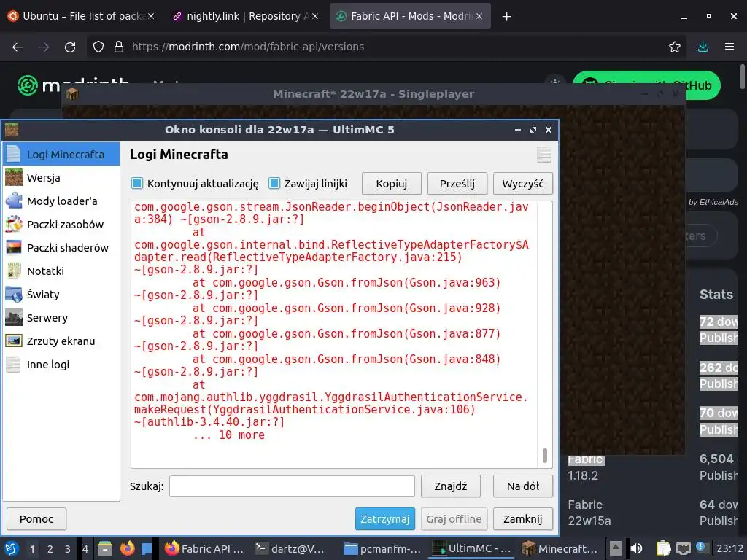Click the volume speaker tray icon
This screenshot has height=560, width=747.
pyautogui.click(x=636, y=548)
